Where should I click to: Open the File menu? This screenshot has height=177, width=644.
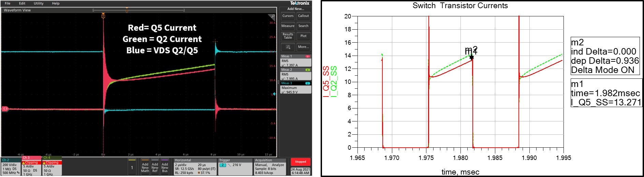pyautogui.click(x=8, y=3)
